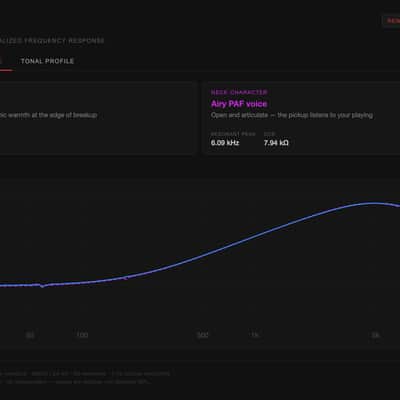The width and height of the screenshot is (400, 400).
Task: Click the open and articulate pickup description
Action: tap(292, 115)
